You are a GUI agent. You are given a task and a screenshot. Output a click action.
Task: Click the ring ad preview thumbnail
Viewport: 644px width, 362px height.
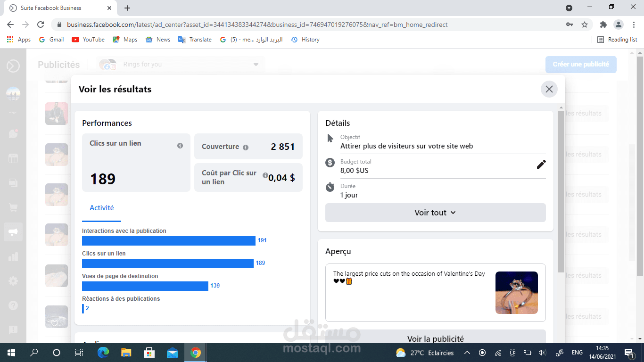pyautogui.click(x=517, y=293)
